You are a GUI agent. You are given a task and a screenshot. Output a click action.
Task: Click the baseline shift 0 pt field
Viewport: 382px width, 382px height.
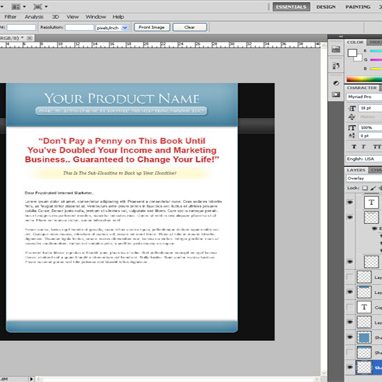[x=370, y=136]
